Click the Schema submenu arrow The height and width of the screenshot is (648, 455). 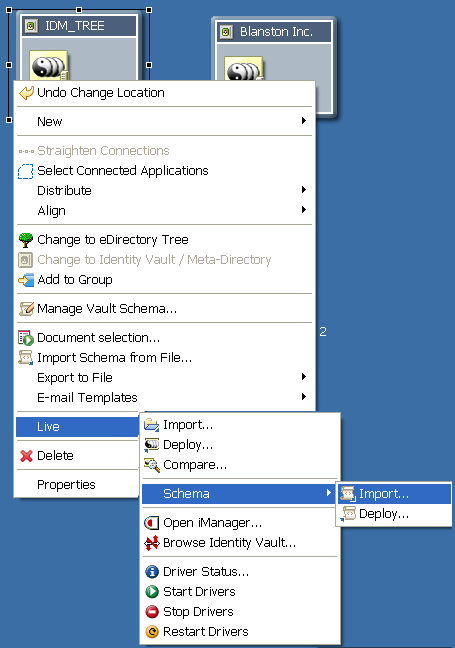tap(329, 493)
